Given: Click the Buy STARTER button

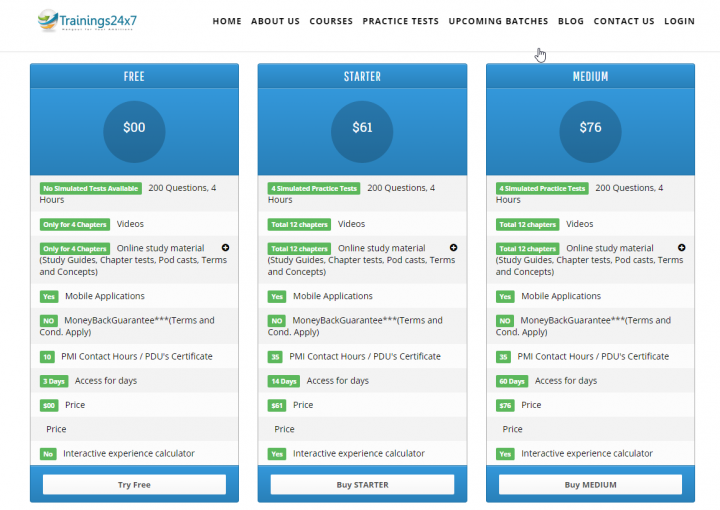Looking at the screenshot, I should pos(362,485).
